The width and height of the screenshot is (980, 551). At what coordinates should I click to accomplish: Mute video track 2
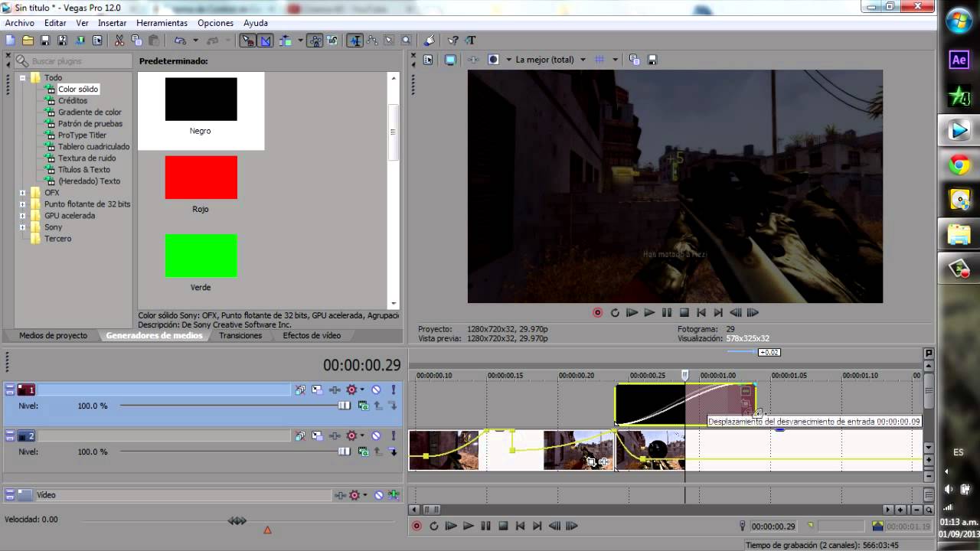point(376,435)
